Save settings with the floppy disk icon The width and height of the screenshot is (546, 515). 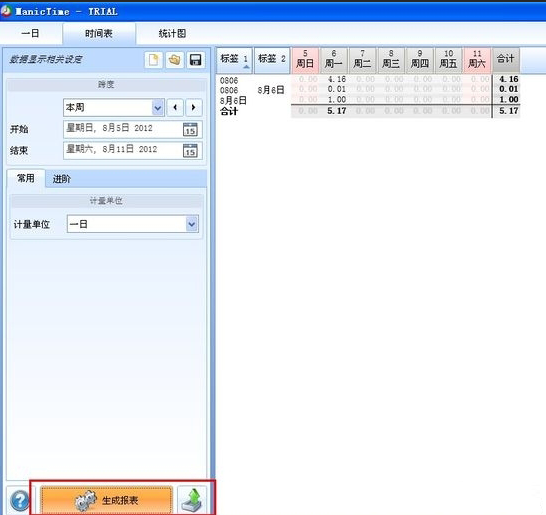tap(195, 60)
